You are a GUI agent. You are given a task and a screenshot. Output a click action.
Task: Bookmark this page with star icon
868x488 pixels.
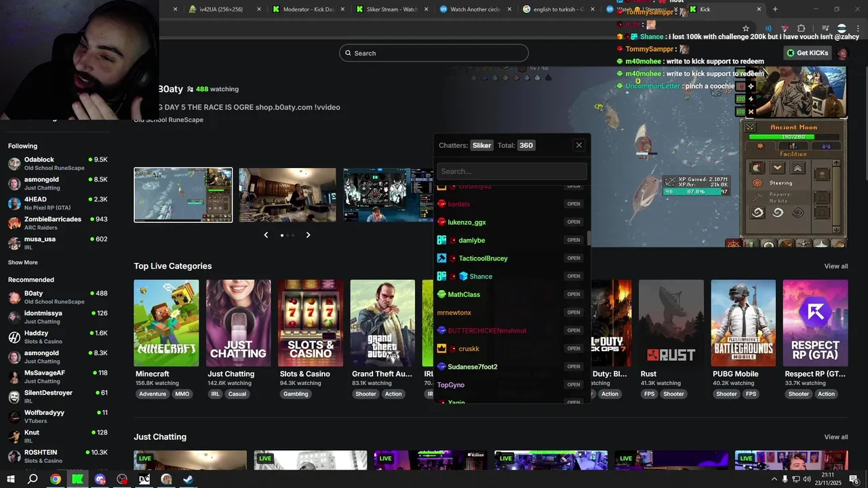746,28
